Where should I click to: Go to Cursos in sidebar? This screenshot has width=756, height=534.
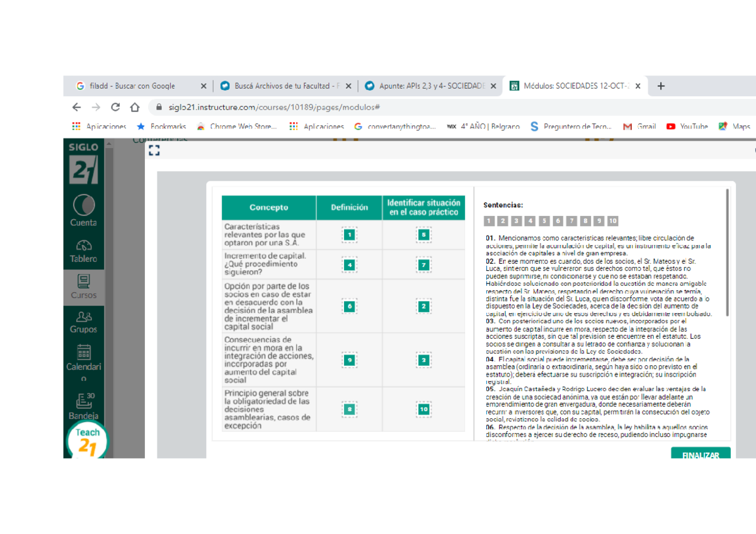(x=83, y=287)
